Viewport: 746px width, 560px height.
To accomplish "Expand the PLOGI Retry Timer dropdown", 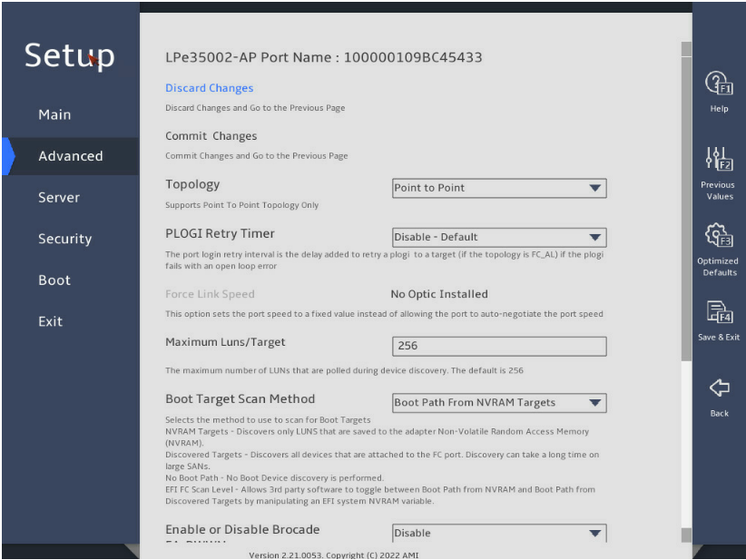I will coord(499,237).
